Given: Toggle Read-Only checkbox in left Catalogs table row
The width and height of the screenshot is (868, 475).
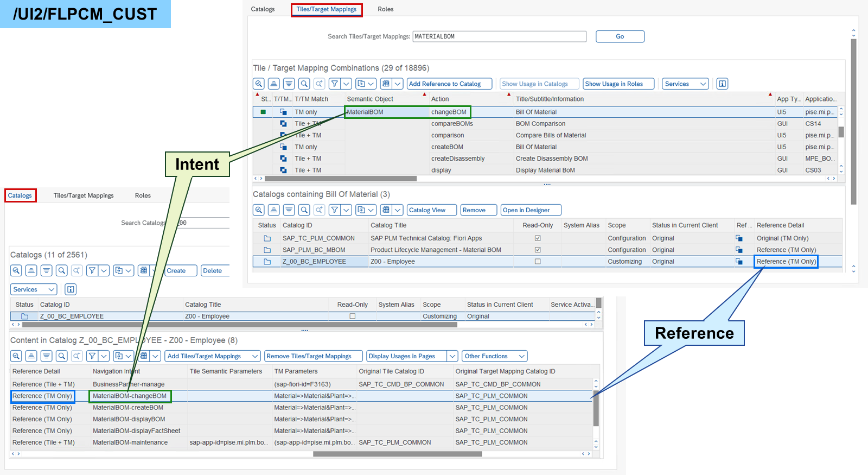Looking at the screenshot, I should [353, 316].
